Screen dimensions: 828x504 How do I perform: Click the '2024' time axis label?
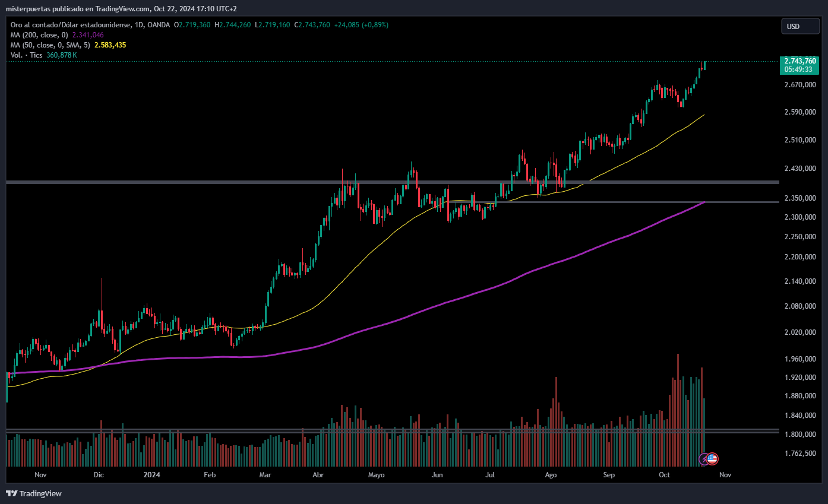(x=152, y=475)
